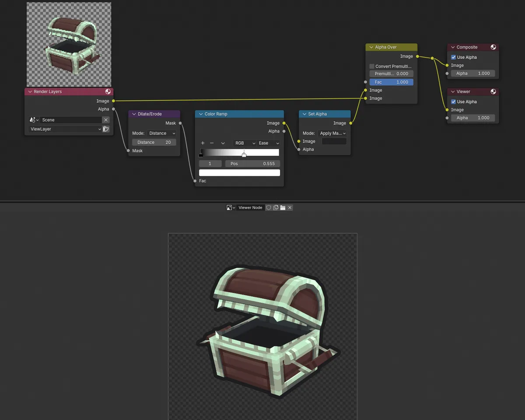Screen dimensions: 525x420
Task: Open the Mode dropdown on Dilate/Erode node
Action: (162, 133)
